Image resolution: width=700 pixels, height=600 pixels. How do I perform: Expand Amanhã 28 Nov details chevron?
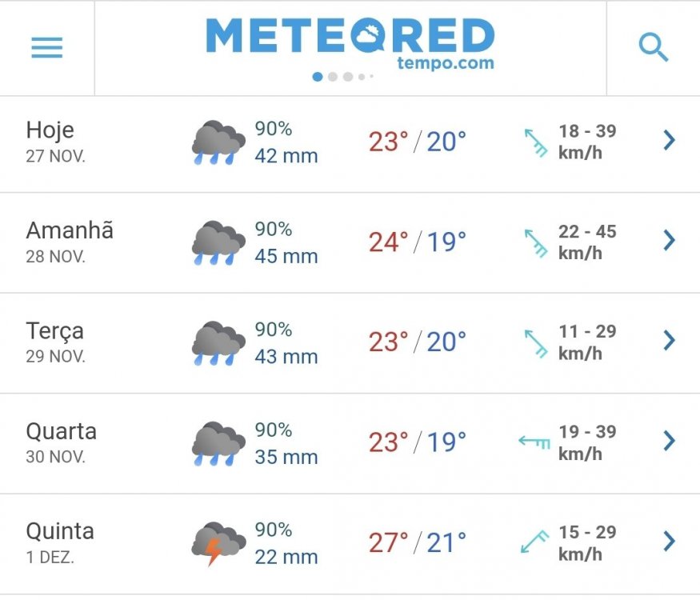(x=669, y=240)
